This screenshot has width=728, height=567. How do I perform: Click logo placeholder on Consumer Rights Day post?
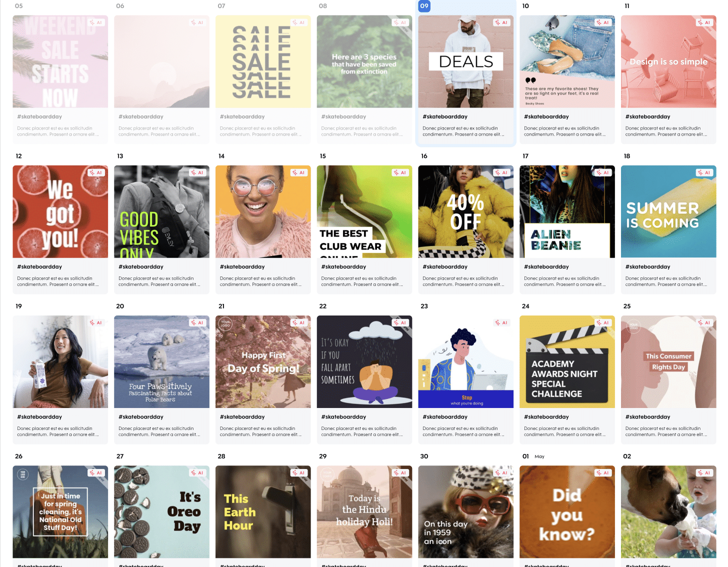[x=633, y=326]
